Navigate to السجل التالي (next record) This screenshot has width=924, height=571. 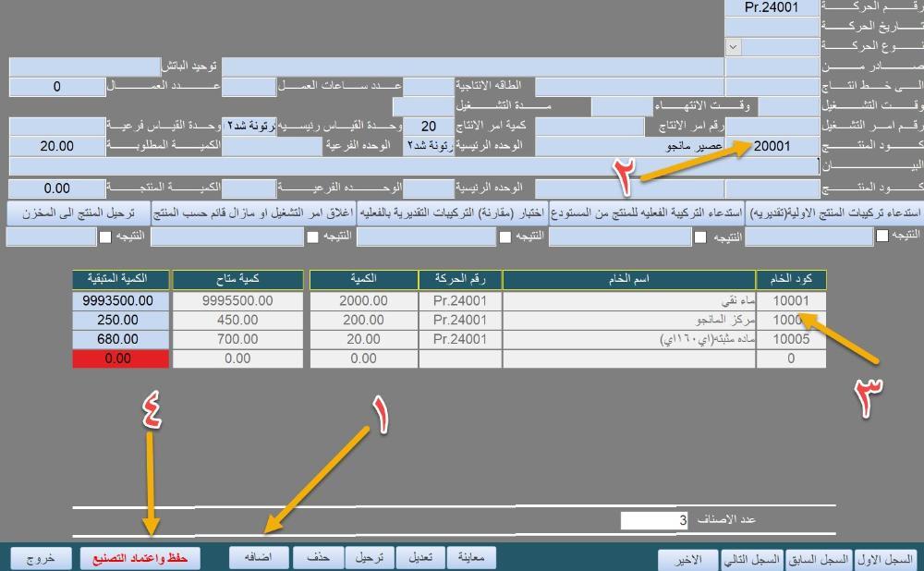tap(749, 560)
